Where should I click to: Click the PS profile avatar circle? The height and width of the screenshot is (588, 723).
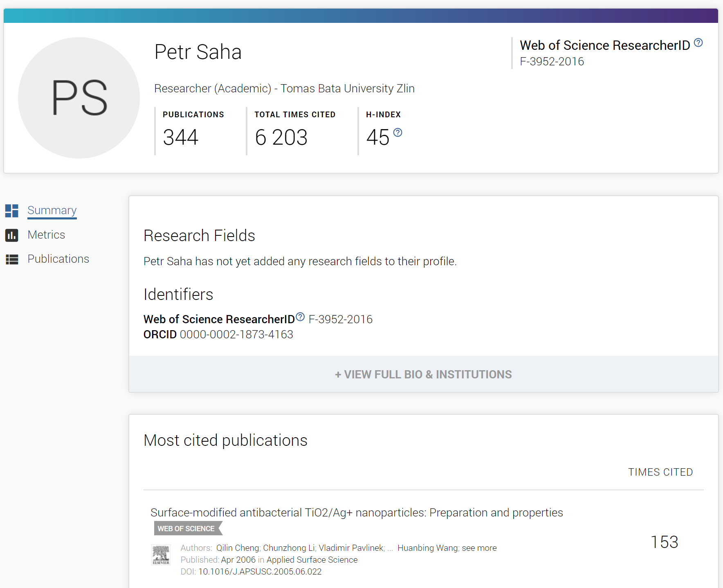[x=79, y=98]
